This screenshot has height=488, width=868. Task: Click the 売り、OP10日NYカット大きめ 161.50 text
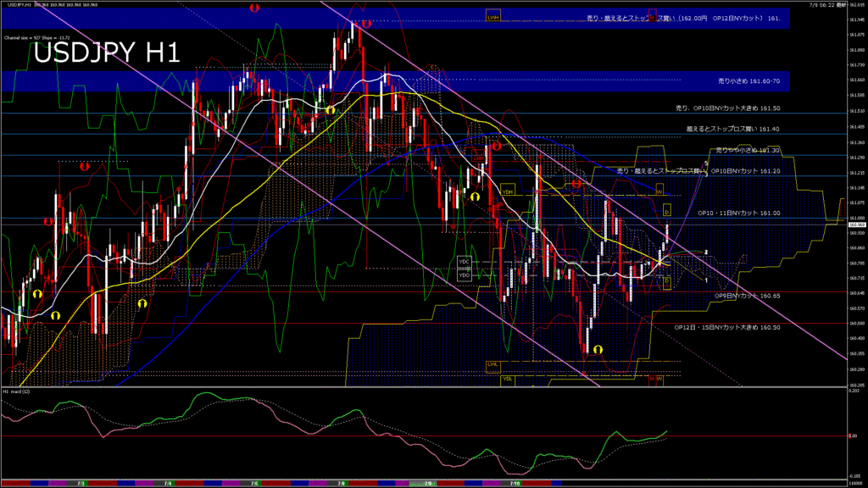[x=727, y=108]
